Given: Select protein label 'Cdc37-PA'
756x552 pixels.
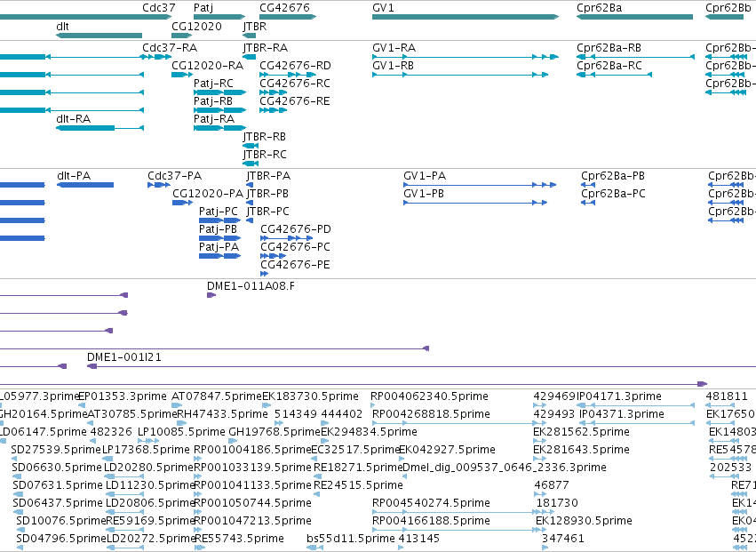Looking at the screenshot, I should click(x=174, y=176).
